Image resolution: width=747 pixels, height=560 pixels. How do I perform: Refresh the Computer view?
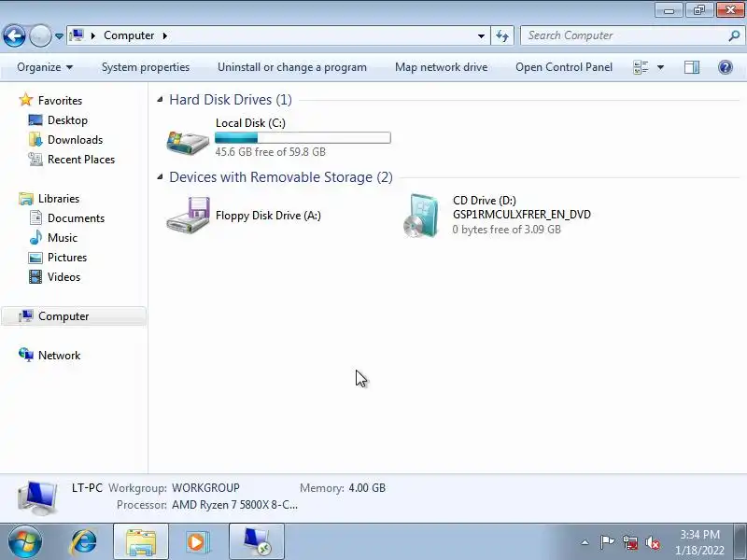502,35
